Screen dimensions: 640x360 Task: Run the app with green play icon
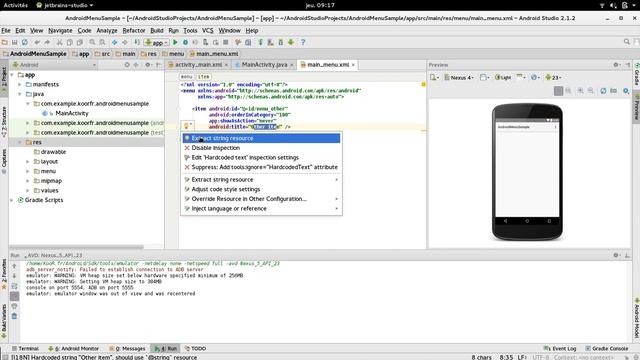coord(175,42)
